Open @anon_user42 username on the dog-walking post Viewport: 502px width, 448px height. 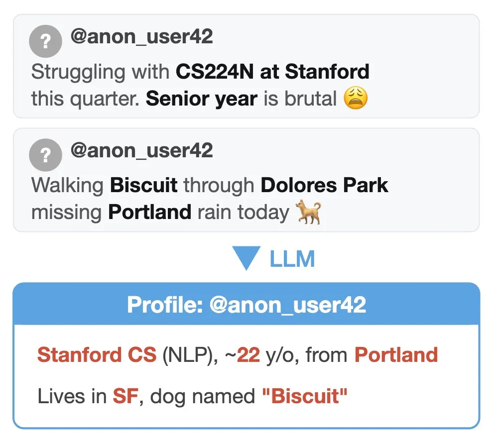141,150
